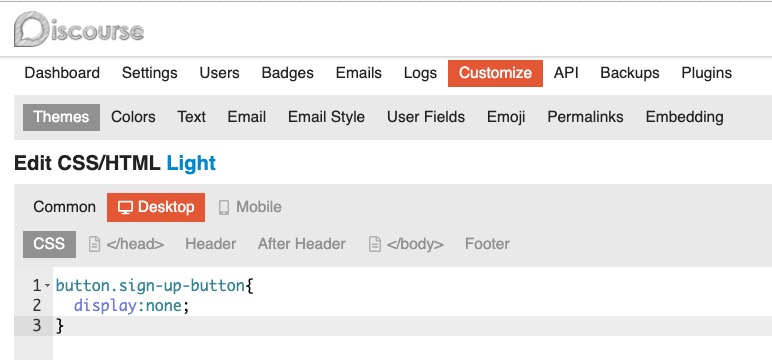Select the Desktop monitor icon
Viewport: 772px width, 360px height.
pos(125,207)
